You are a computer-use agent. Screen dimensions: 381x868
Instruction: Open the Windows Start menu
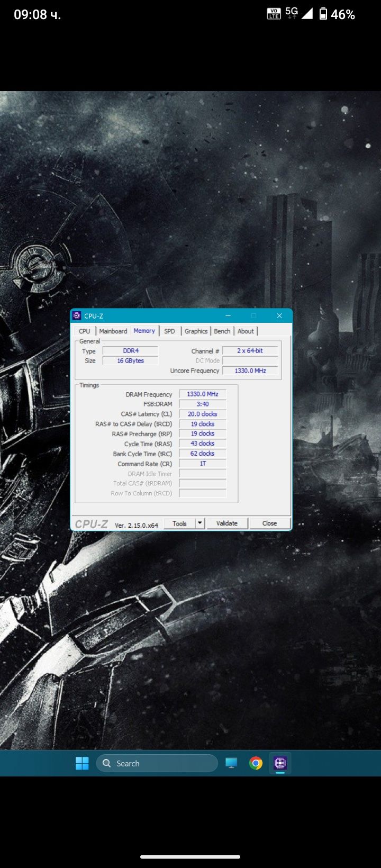tap(82, 763)
